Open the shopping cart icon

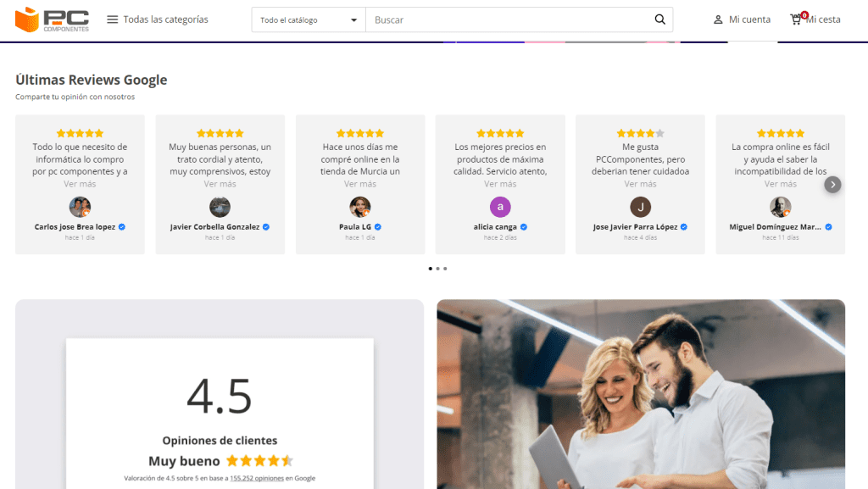point(796,19)
